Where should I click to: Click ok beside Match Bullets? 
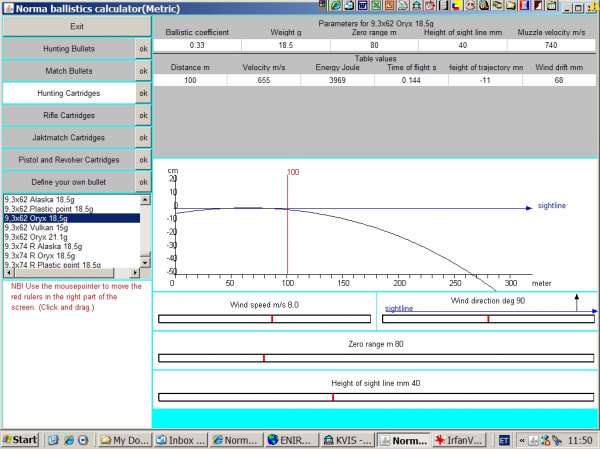[142, 70]
